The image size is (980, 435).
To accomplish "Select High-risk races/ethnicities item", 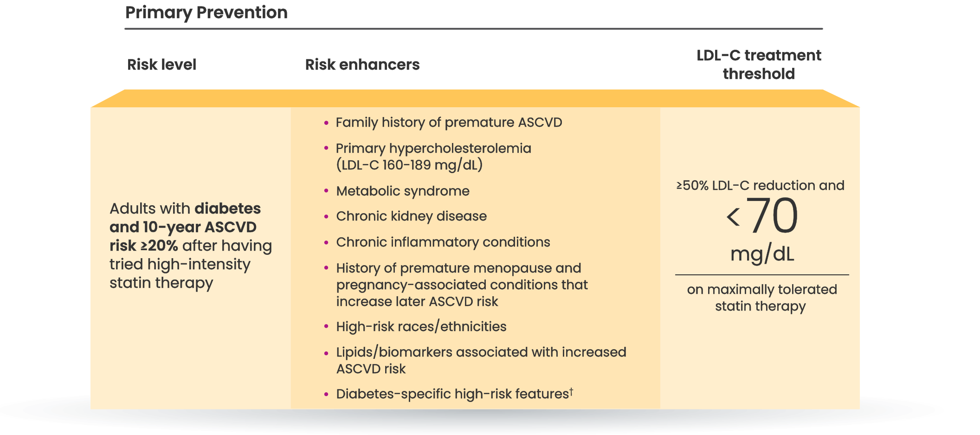I will coord(421,327).
